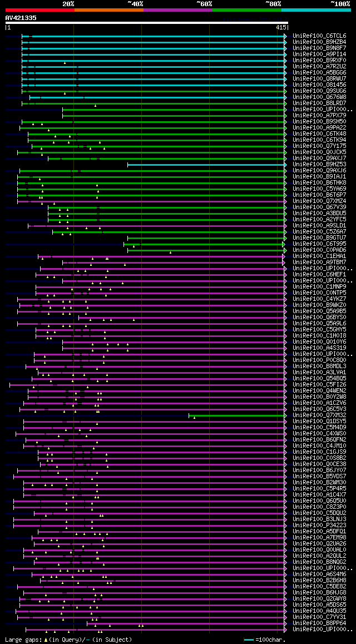This screenshot has height=644, width=356.
Task: Click UniRef100_B8PP64 label
Action: click(319, 623)
